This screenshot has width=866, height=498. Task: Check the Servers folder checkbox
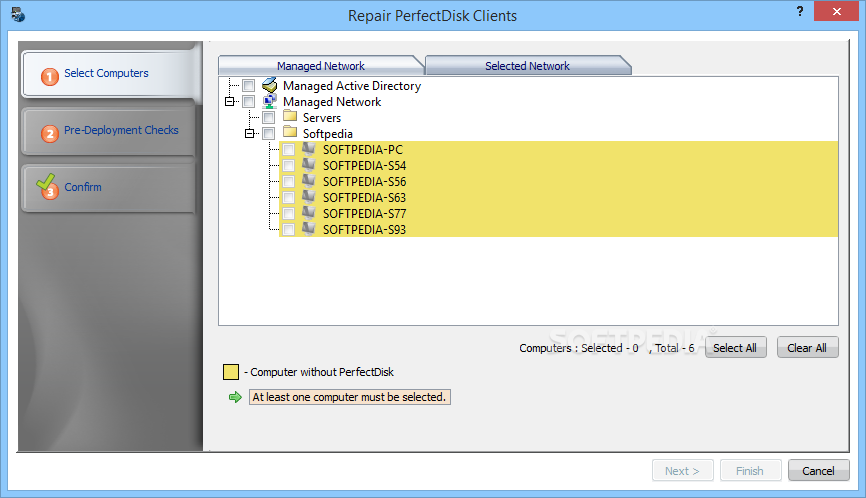(x=268, y=118)
